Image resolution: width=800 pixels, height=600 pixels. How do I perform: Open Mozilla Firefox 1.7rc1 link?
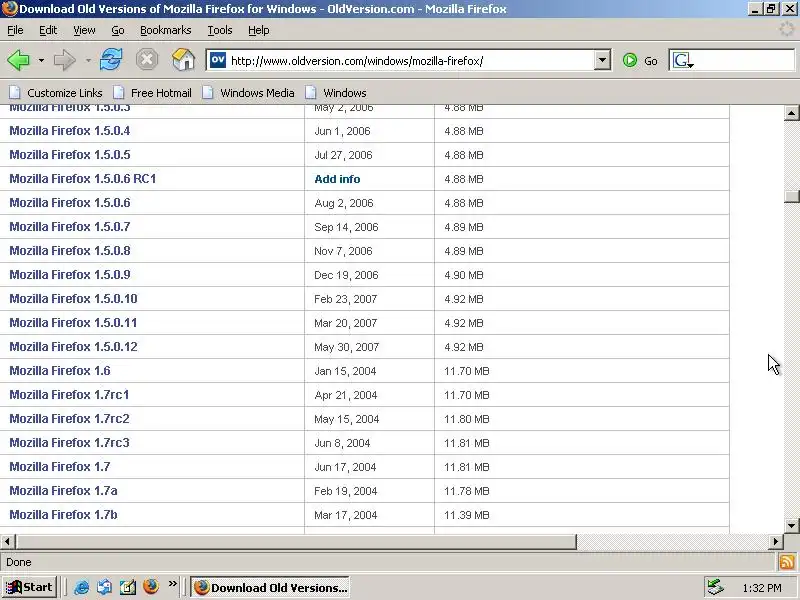click(x=69, y=394)
